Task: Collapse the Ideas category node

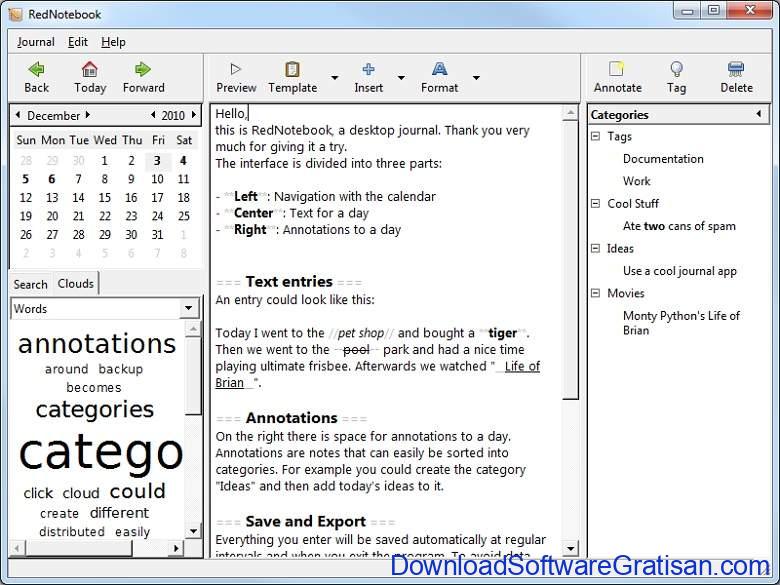Action: click(595, 248)
